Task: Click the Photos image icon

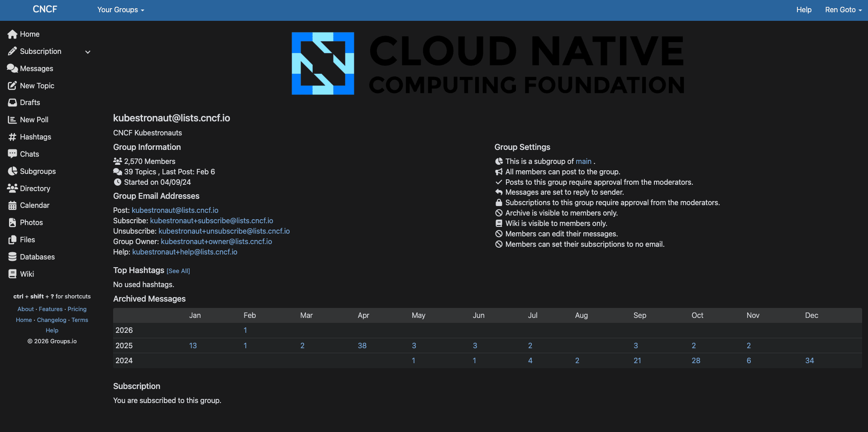Action: [13, 222]
